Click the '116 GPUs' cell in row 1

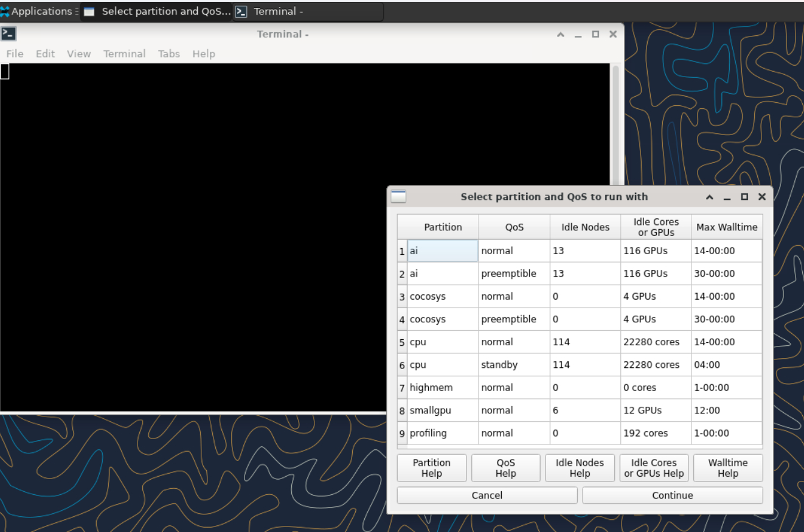tap(656, 250)
